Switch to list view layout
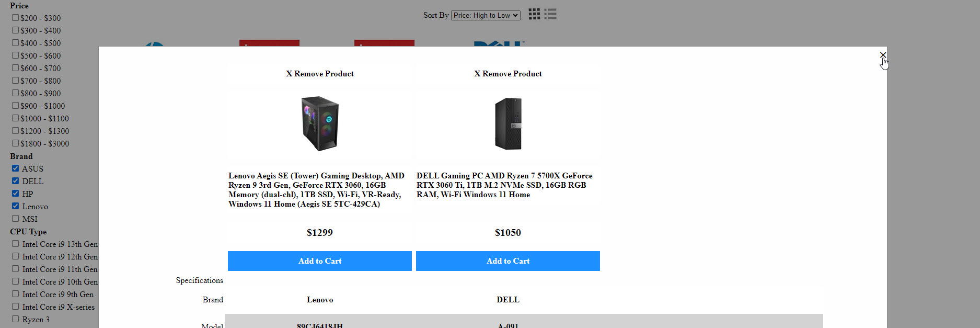 click(x=550, y=14)
